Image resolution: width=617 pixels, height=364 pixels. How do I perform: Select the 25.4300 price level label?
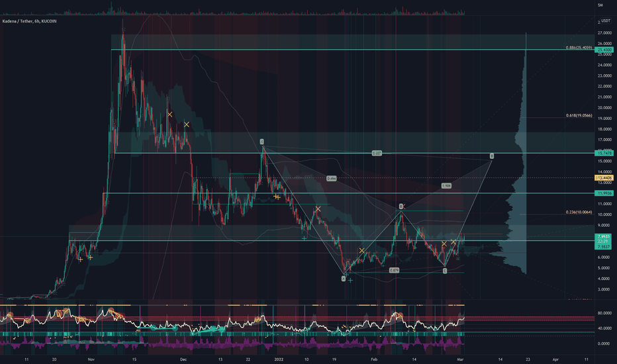point(605,50)
